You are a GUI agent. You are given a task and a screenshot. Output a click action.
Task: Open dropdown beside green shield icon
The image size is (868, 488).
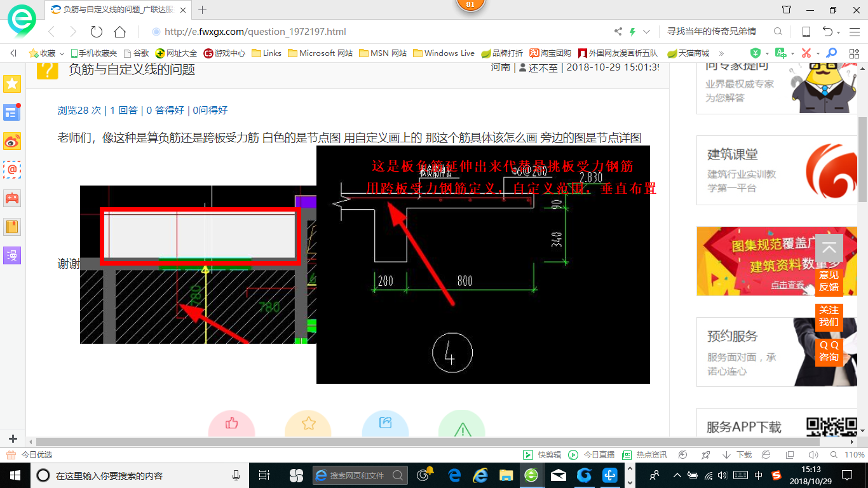point(766,53)
